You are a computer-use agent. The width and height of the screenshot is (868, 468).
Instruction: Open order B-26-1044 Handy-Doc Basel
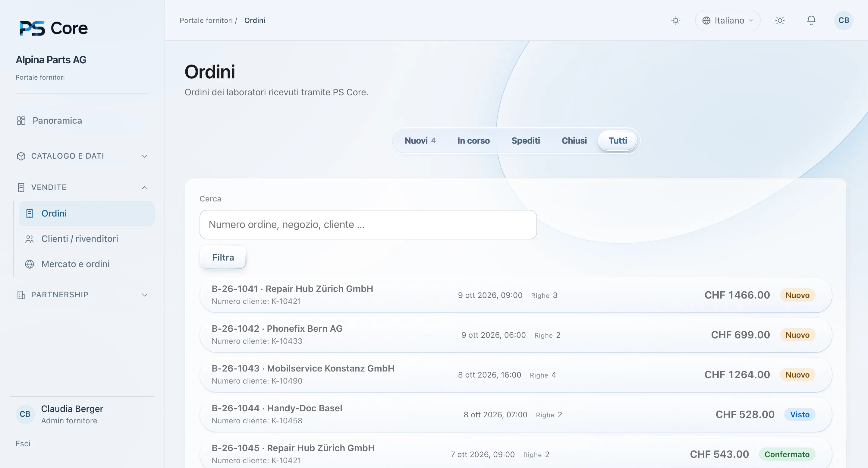pos(516,414)
